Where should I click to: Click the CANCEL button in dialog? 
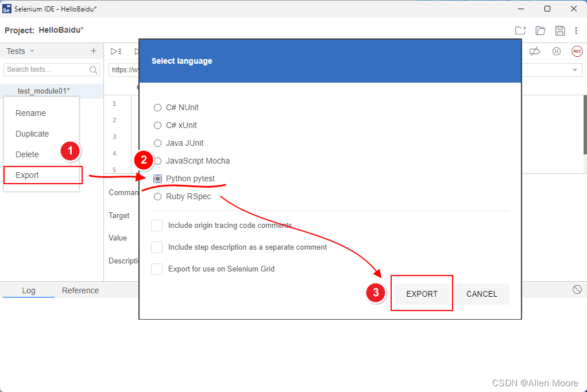pos(482,294)
